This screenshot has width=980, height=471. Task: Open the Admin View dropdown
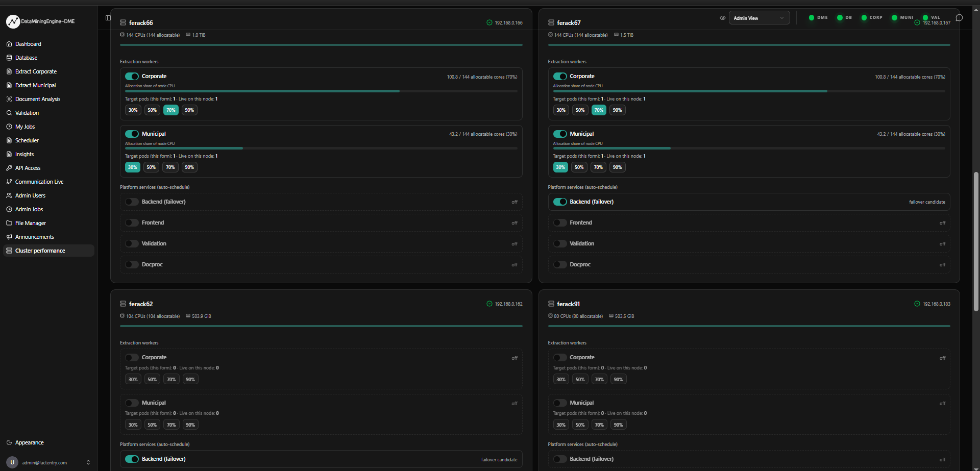pos(759,18)
